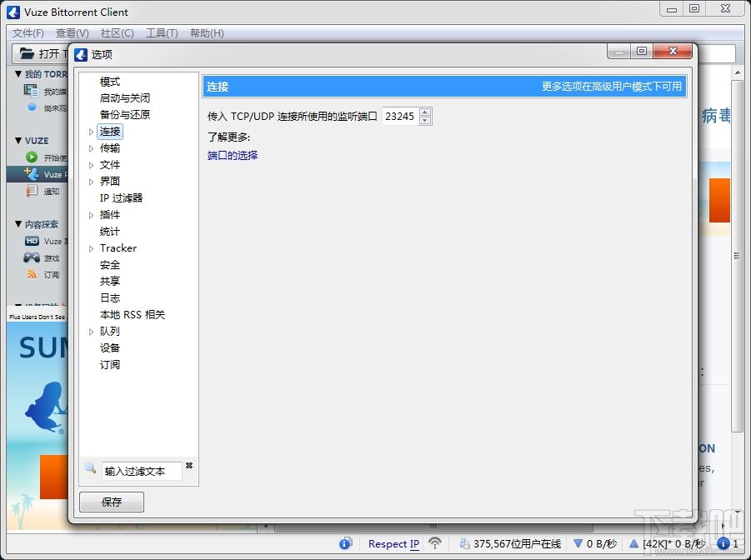The width and height of the screenshot is (751, 560).
Task: Expand the 插件 tree node arrow
Action: (91, 215)
